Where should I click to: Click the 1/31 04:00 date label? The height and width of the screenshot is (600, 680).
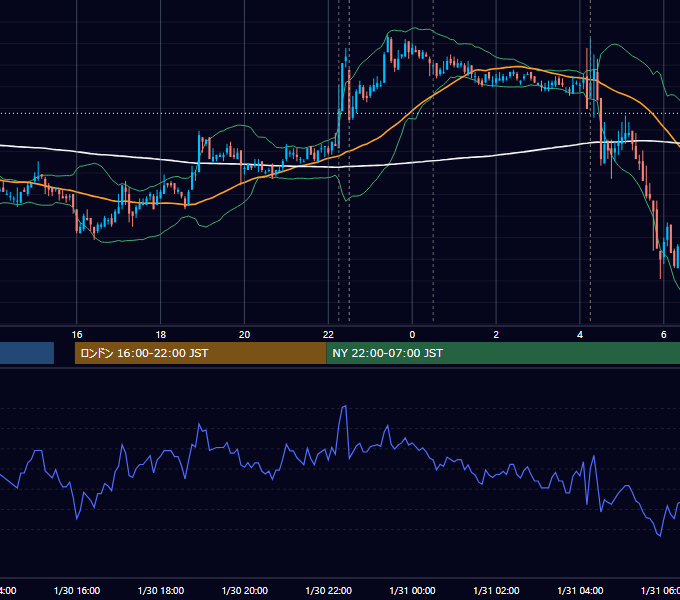point(580,590)
